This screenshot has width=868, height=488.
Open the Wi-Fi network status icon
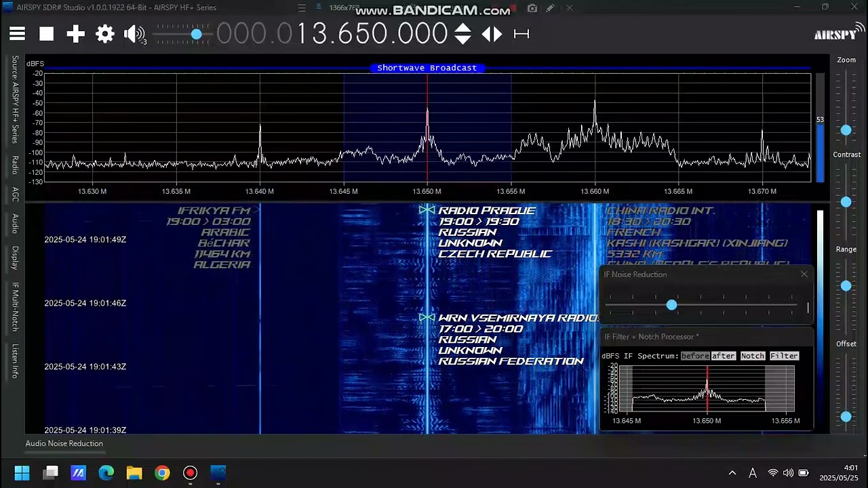773,473
